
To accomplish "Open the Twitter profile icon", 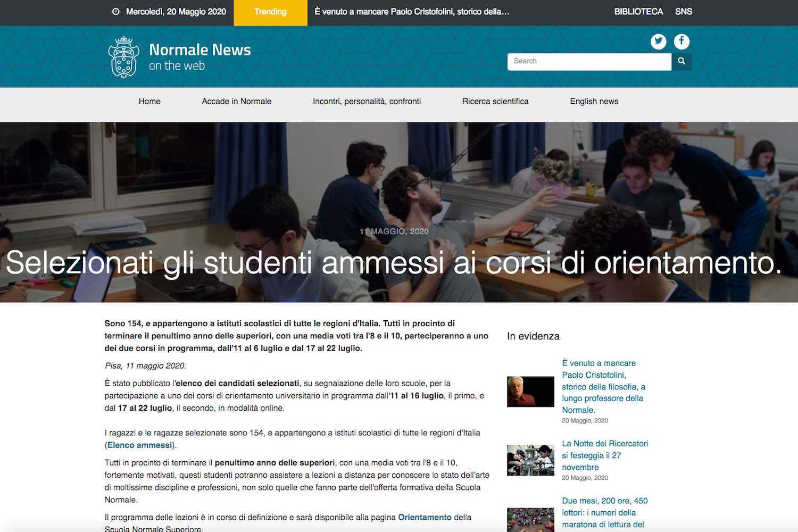I will (658, 41).
